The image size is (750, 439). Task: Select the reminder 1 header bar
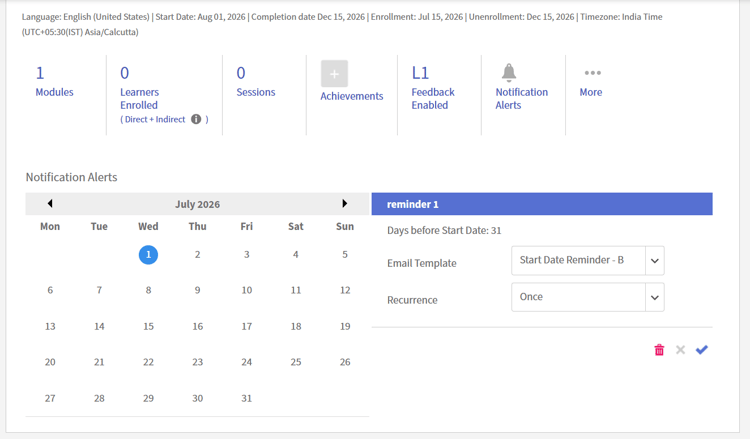pos(542,204)
